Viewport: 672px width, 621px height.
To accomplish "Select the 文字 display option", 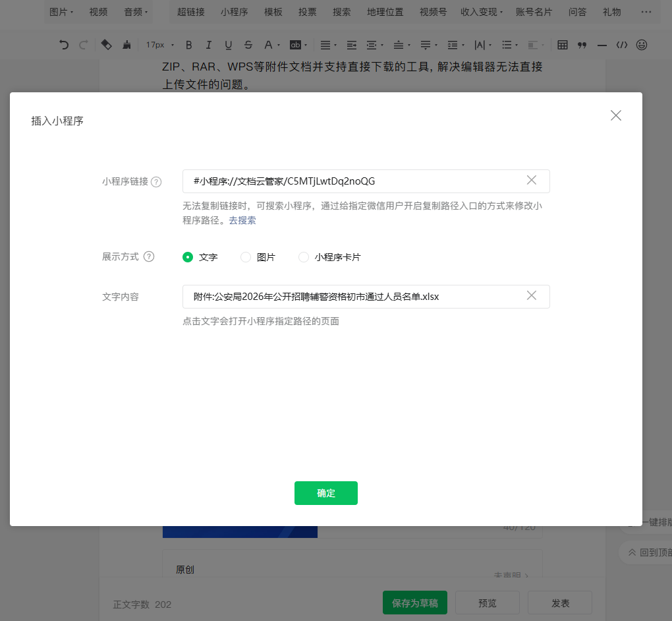I will (x=188, y=257).
